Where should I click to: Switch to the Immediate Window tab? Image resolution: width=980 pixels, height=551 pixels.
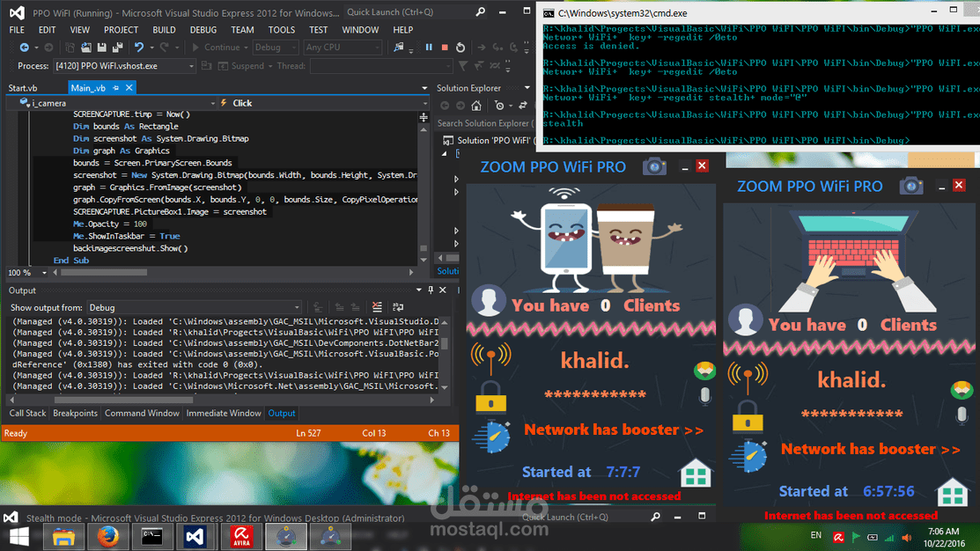[x=223, y=413]
